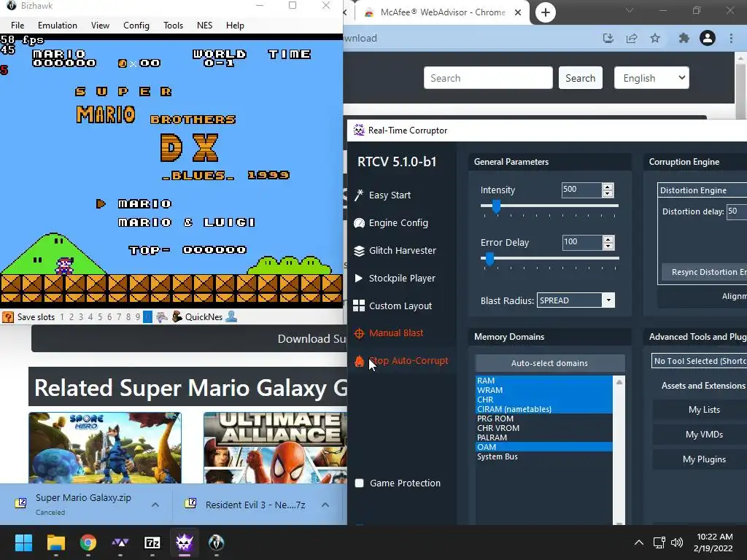Click the icon after save slot 0 in Bizhawk

[162, 316]
